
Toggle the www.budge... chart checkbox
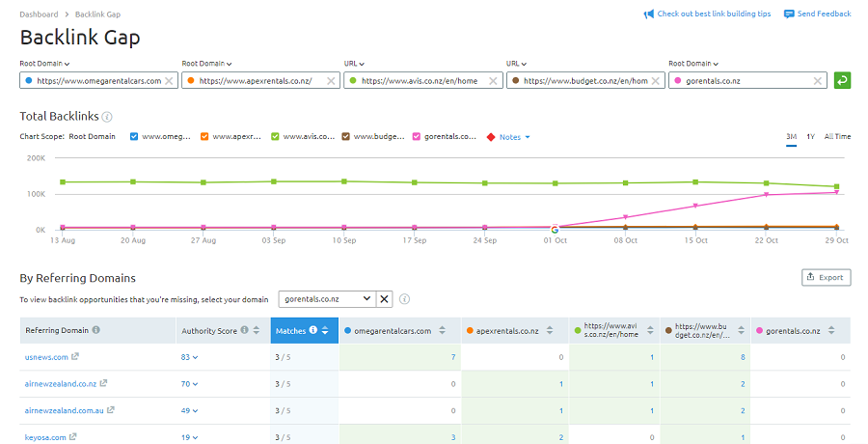346,136
